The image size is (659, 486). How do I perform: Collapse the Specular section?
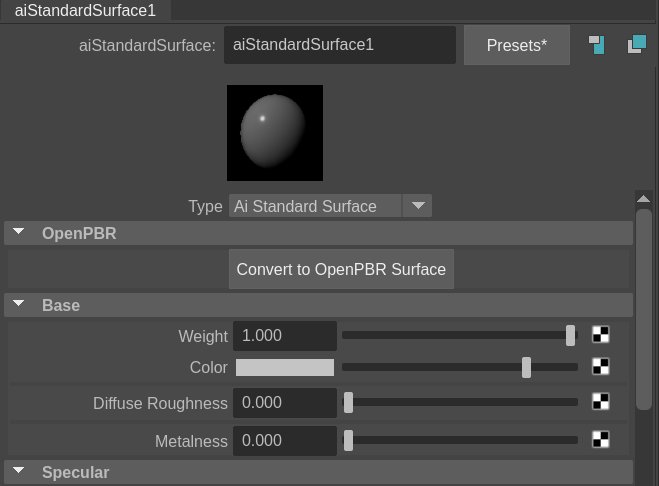pyautogui.click(x=18, y=470)
